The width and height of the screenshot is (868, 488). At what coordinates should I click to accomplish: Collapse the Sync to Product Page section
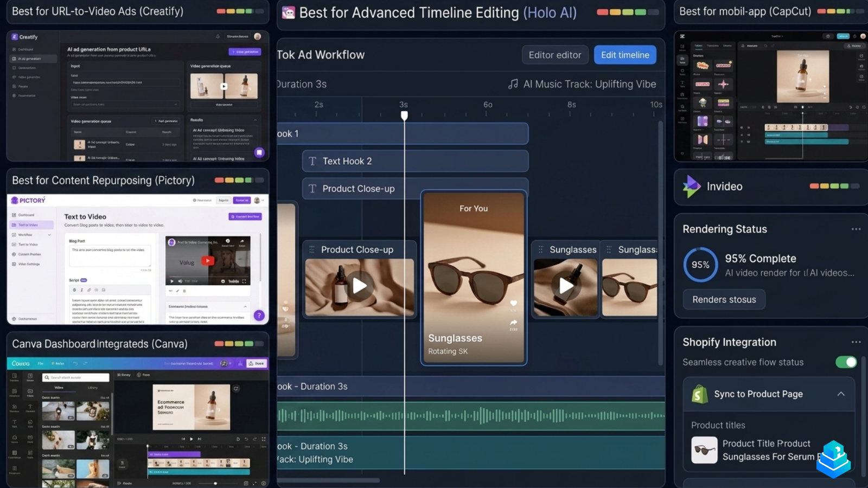point(841,394)
